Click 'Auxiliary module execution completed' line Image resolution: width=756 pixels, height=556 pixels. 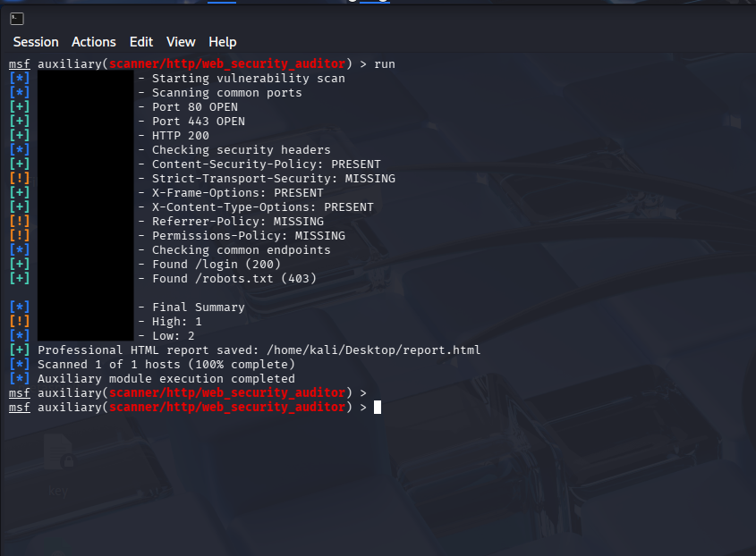click(x=166, y=379)
